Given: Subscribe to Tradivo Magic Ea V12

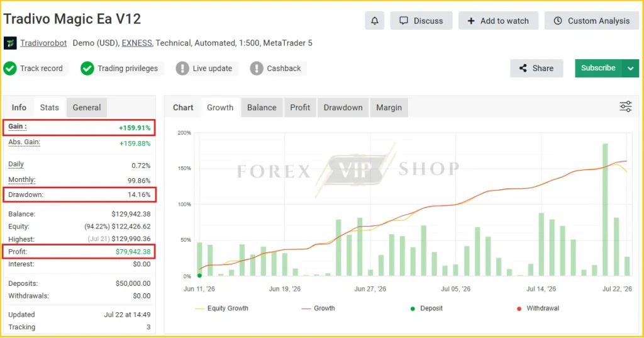Looking at the screenshot, I should pyautogui.click(x=599, y=68).
